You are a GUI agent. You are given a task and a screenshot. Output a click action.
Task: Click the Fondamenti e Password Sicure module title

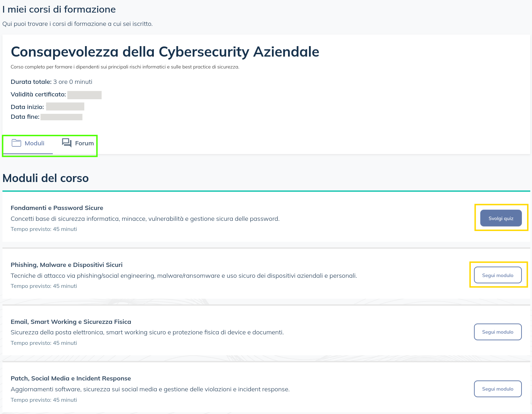[57, 208]
